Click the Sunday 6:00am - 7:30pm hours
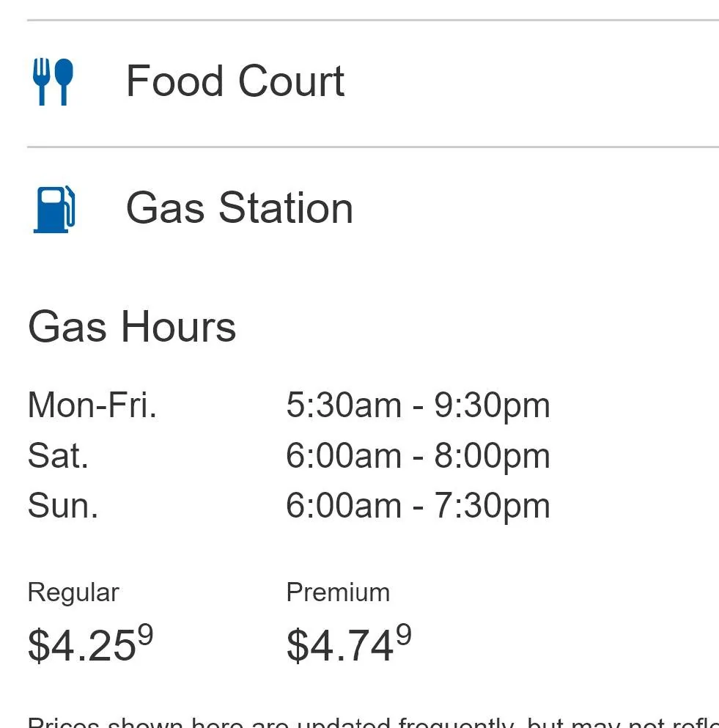 point(418,507)
